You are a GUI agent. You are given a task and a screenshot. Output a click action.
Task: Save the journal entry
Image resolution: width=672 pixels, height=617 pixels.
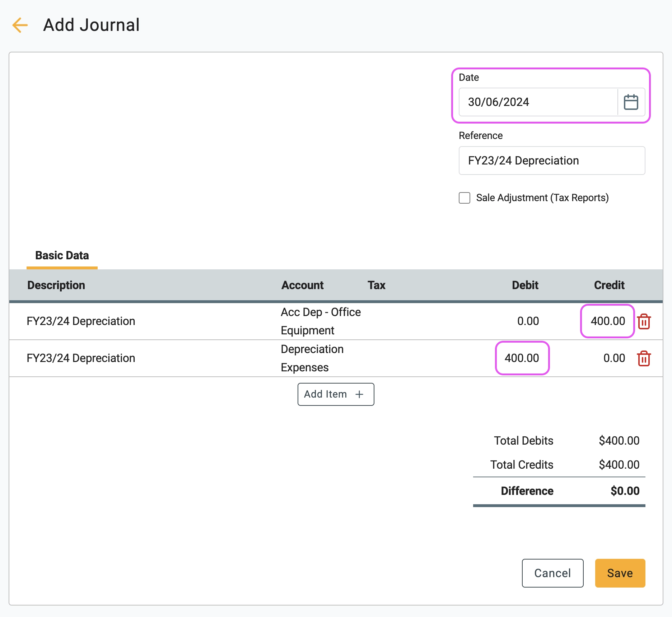(620, 573)
